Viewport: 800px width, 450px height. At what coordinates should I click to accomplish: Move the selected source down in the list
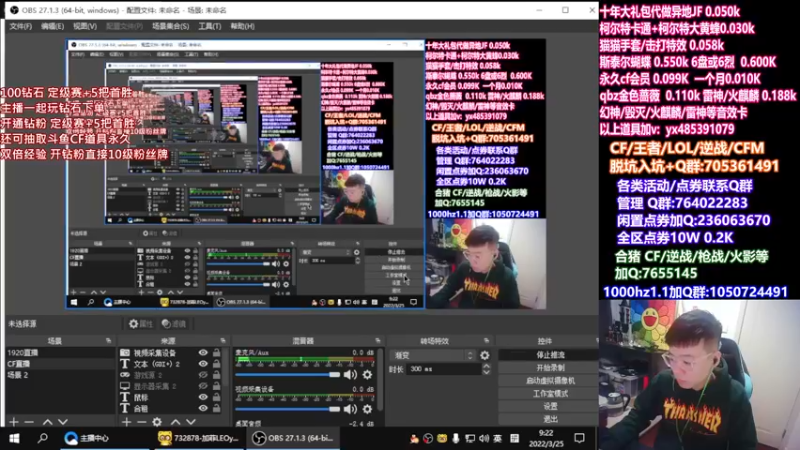click(x=190, y=422)
